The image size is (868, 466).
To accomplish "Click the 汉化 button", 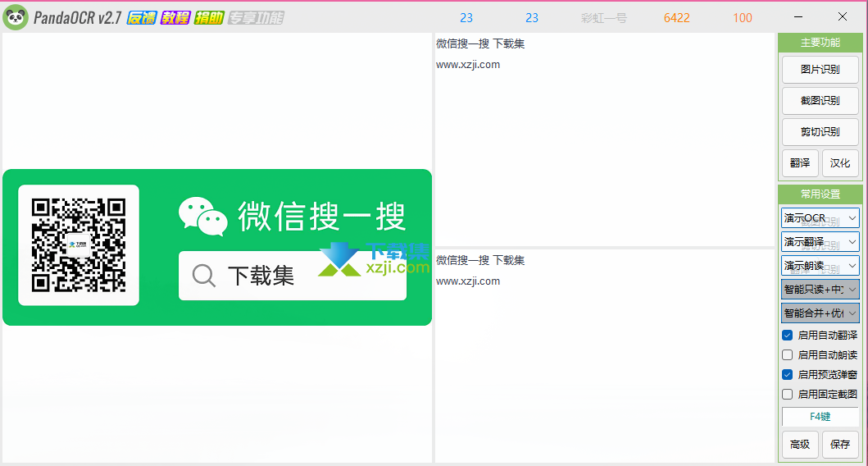I will [x=840, y=163].
